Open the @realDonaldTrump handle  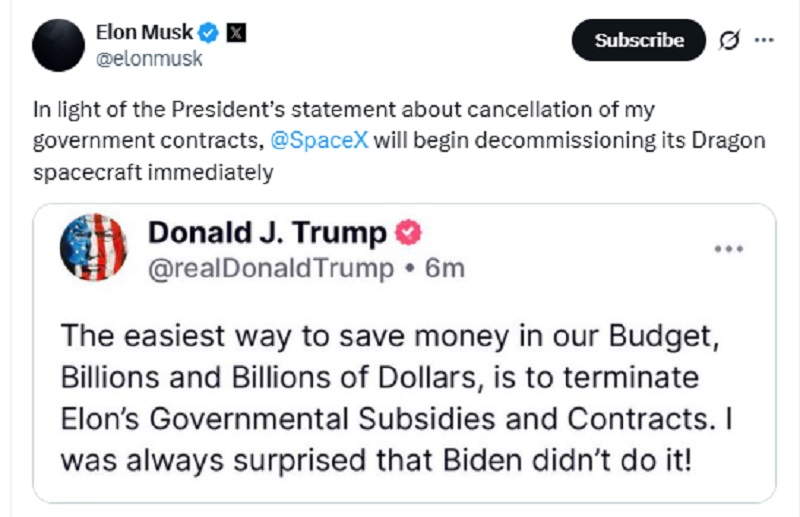coord(271,268)
